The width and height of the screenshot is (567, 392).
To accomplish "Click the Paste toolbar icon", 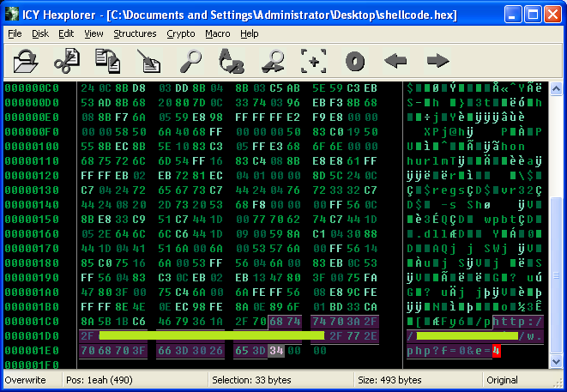I will click(148, 61).
